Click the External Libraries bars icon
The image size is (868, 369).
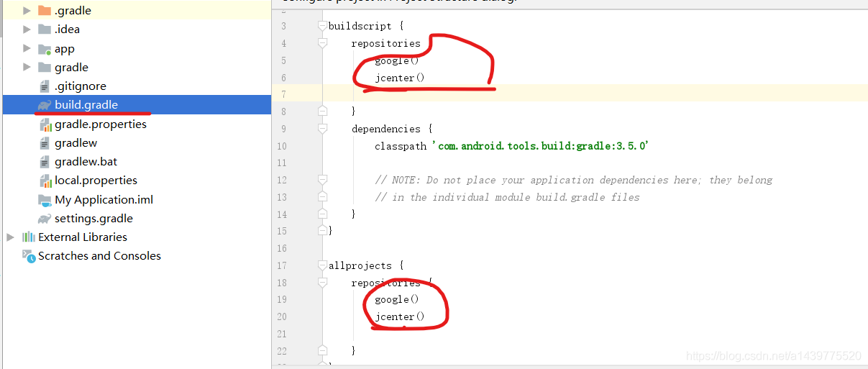click(x=29, y=237)
